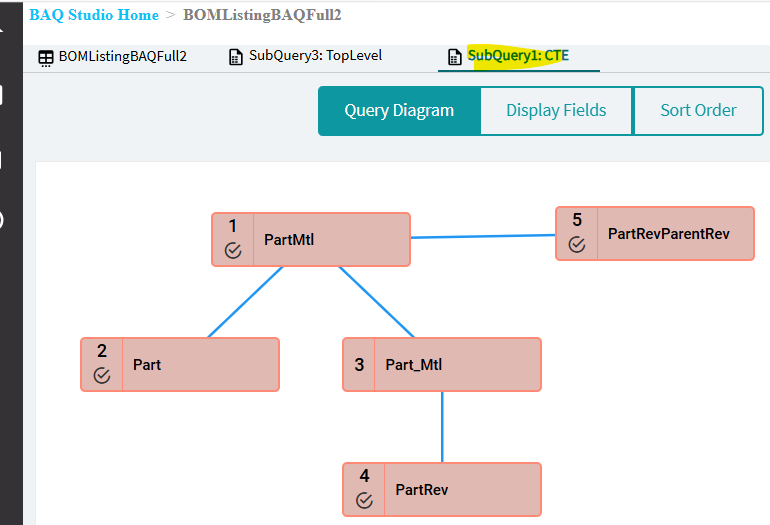This screenshot has height=525, width=770.
Task: Select the SubQuery1: CTE tab
Action: tap(519, 55)
